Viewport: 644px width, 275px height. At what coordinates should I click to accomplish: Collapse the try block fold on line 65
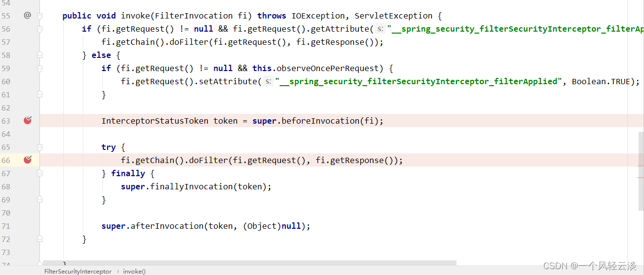[x=40, y=147]
